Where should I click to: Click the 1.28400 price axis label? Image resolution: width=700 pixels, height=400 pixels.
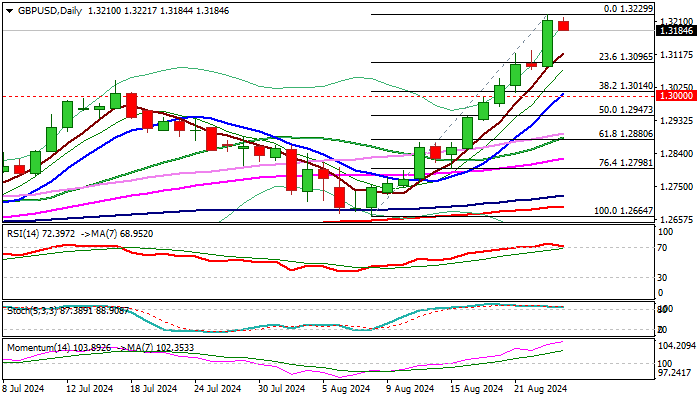point(676,154)
